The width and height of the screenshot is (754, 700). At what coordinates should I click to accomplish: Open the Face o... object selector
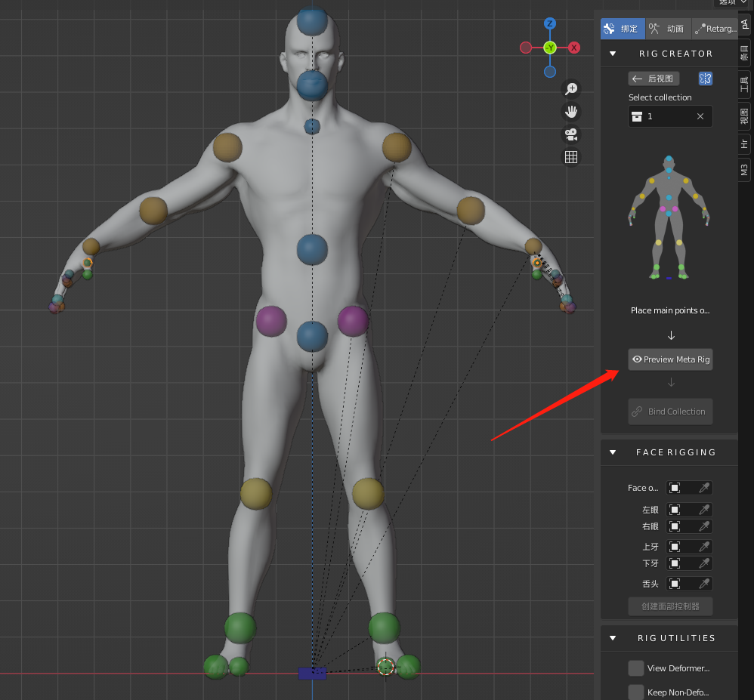tap(688, 488)
